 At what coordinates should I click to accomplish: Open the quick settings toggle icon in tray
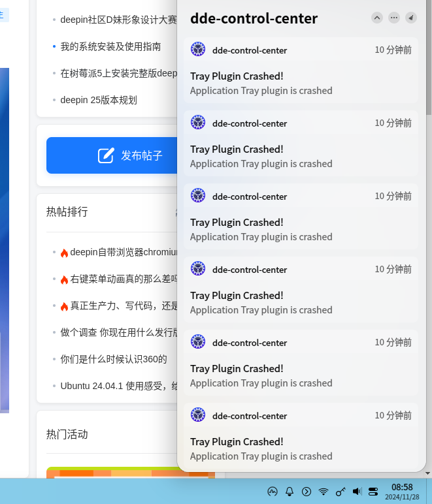373,492
